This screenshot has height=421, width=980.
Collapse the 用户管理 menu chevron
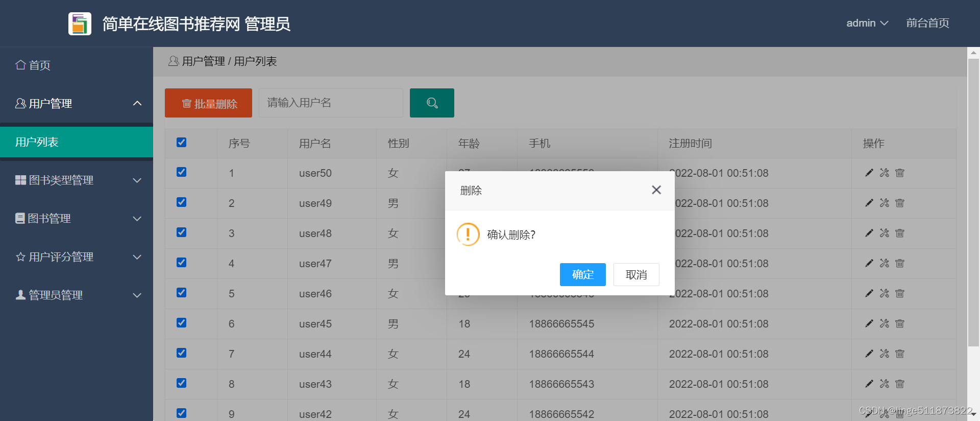[137, 103]
